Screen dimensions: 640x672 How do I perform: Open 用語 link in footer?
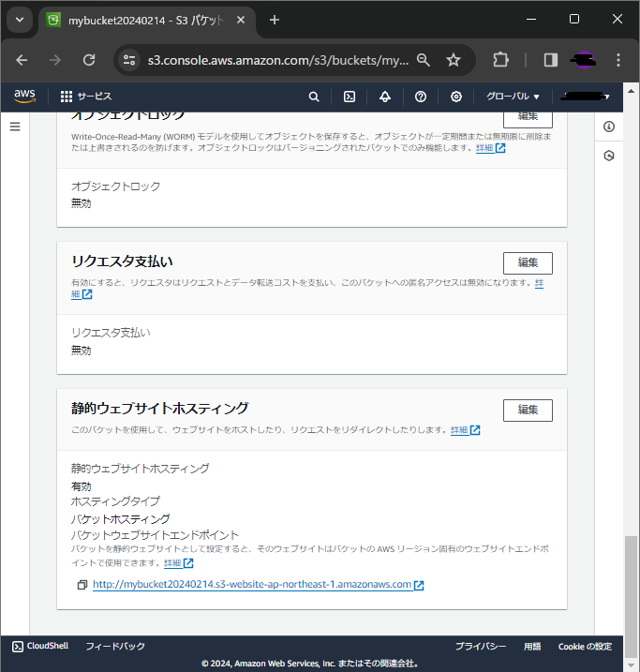coord(532,647)
